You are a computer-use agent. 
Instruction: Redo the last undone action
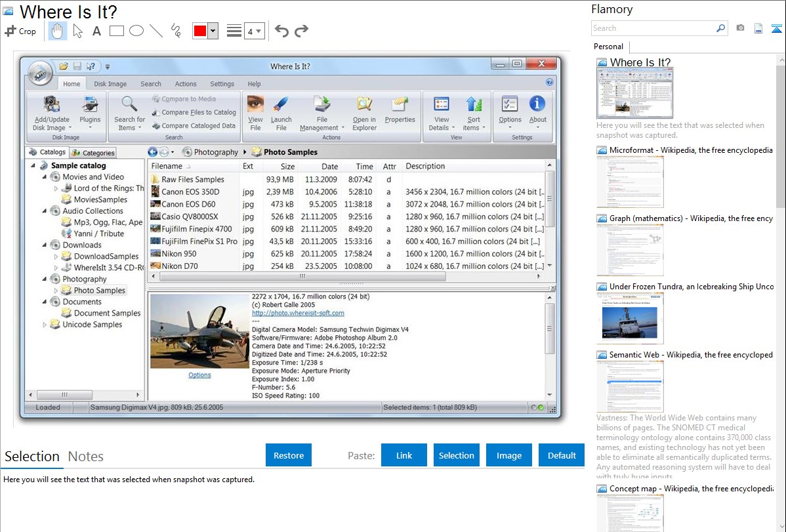point(301,31)
